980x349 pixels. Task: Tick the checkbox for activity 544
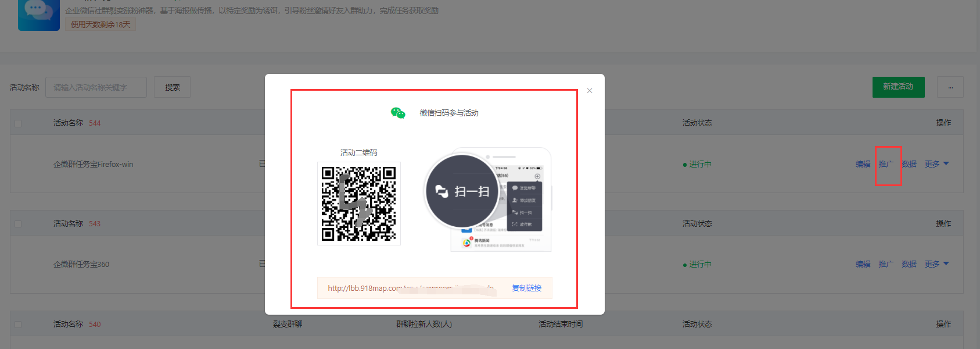pos(18,123)
